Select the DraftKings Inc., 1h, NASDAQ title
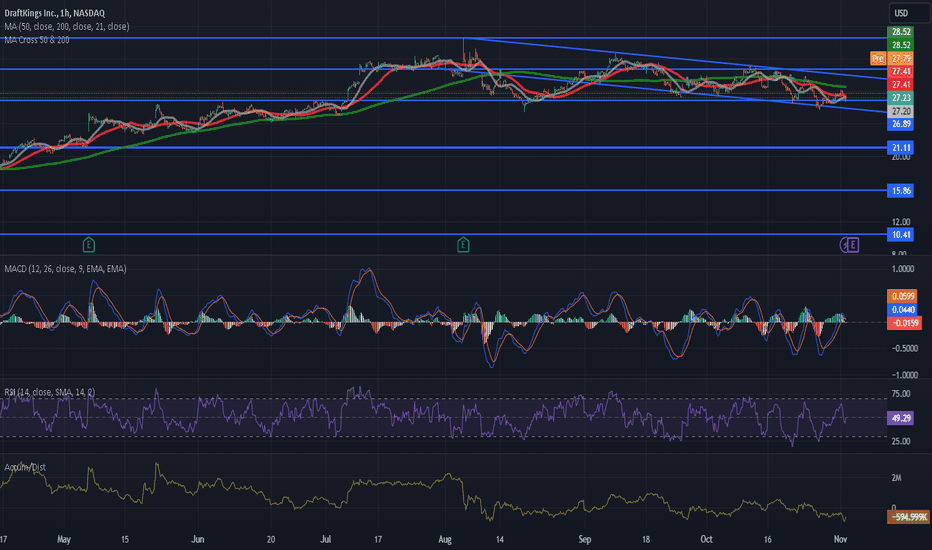Image resolution: width=932 pixels, height=550 pixels. pyautogui.click(x=54, y=13)
